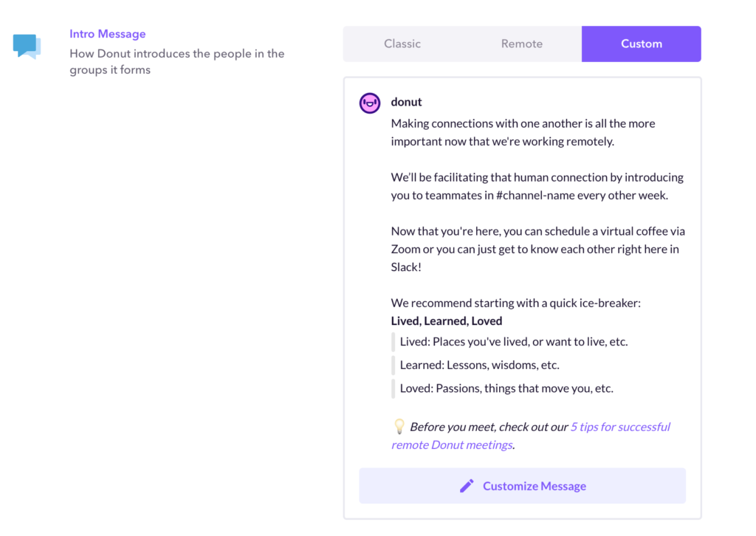Click the donut bot avatar icon
The width and height of the screenshot is (756, 536).
[x=370, y=103]
